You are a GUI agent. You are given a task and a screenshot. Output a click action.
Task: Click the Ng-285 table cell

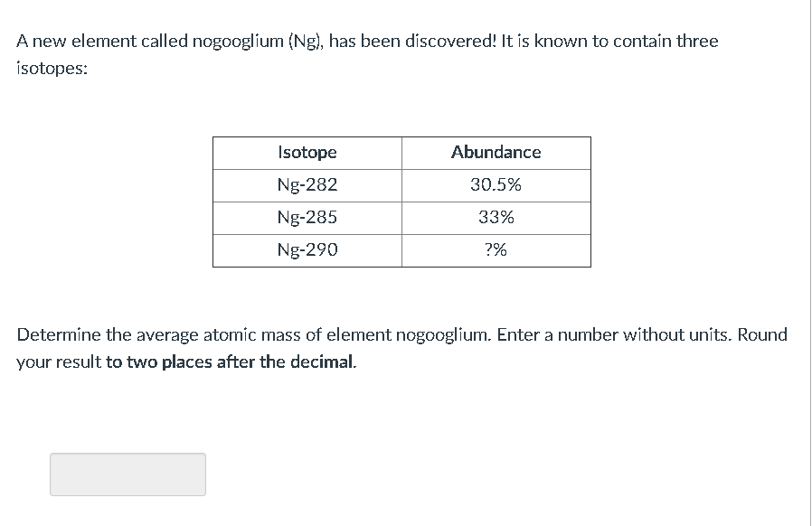point(307,218)
